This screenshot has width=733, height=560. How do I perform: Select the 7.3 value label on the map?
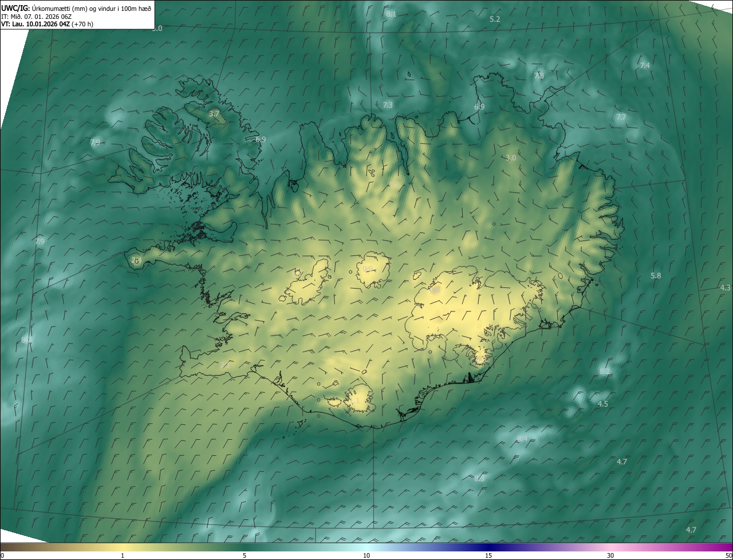388,105
